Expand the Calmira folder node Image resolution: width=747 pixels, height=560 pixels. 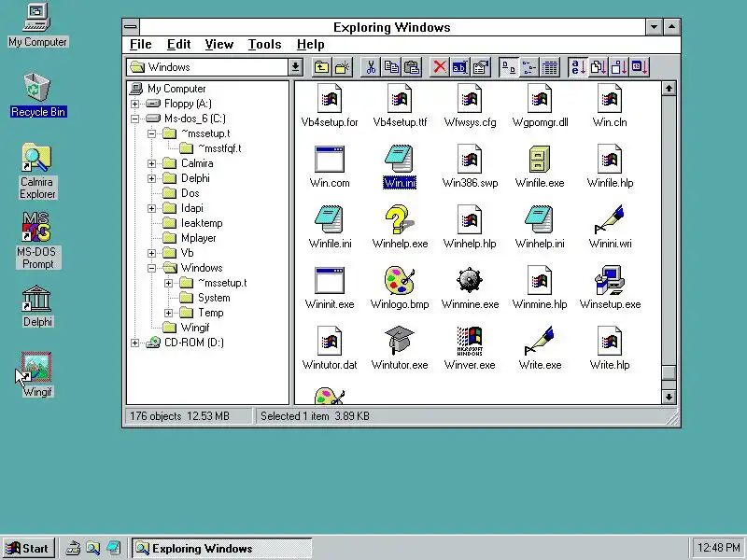click(151, 163)
